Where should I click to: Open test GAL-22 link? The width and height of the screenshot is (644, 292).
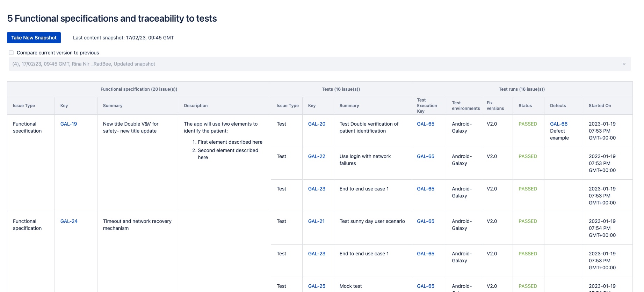tap(317, 156)
